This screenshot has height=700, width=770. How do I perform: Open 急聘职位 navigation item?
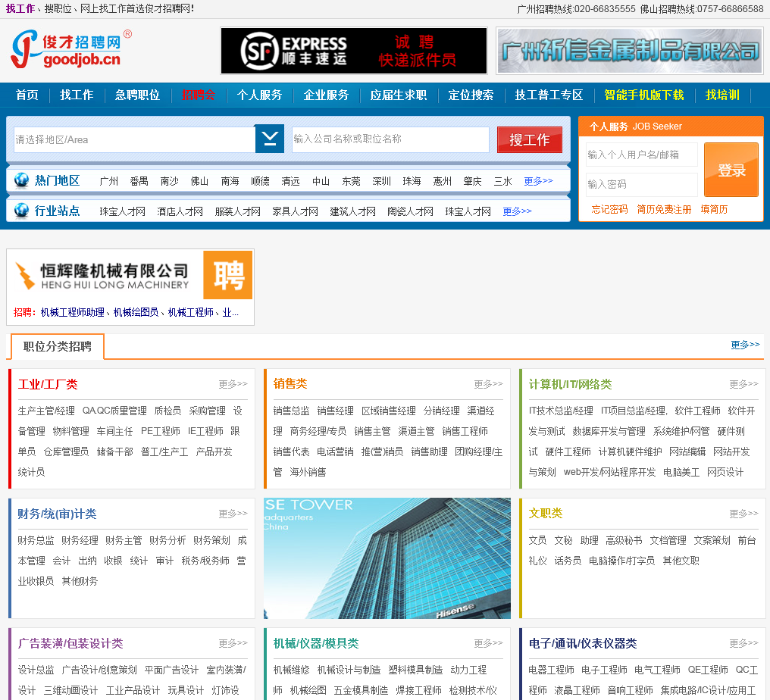(137, 95)
